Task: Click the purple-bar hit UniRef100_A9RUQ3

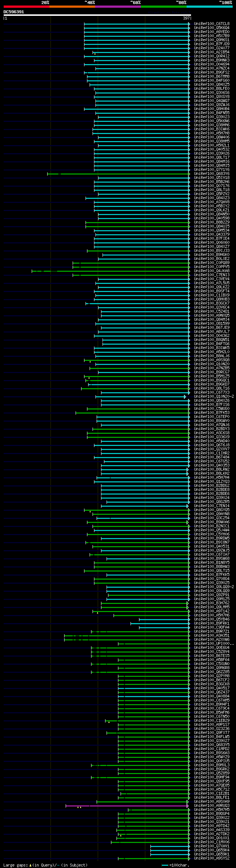Action: (212, 806)
